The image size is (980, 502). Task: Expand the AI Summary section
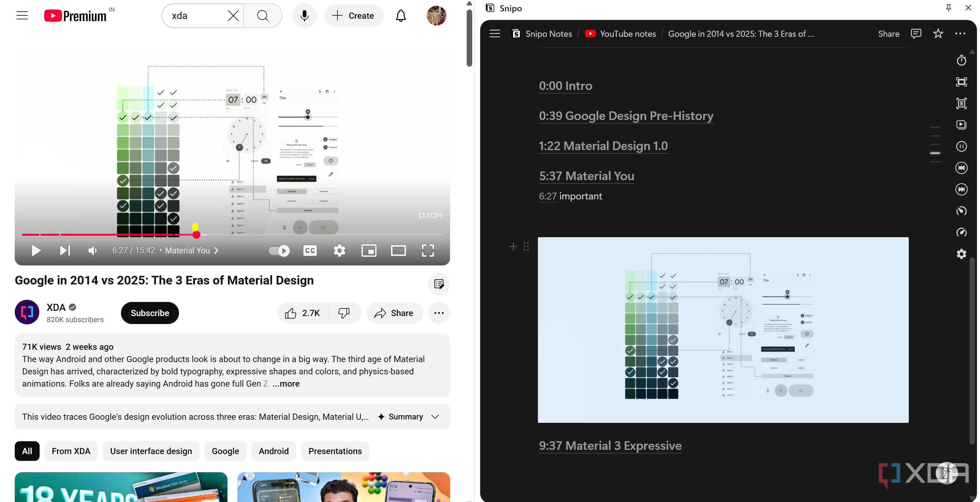(408, 417)
